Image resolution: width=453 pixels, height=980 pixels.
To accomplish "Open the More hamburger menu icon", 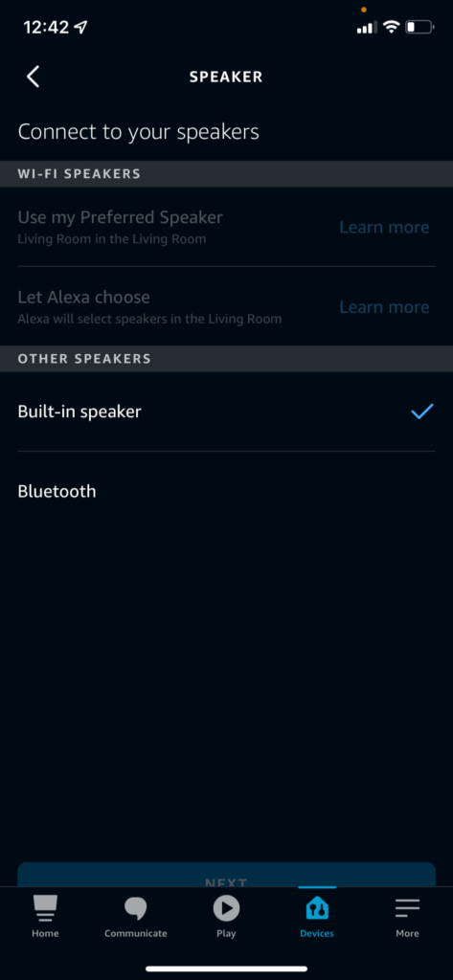I will pyautogui.click(x=407, y=908).
